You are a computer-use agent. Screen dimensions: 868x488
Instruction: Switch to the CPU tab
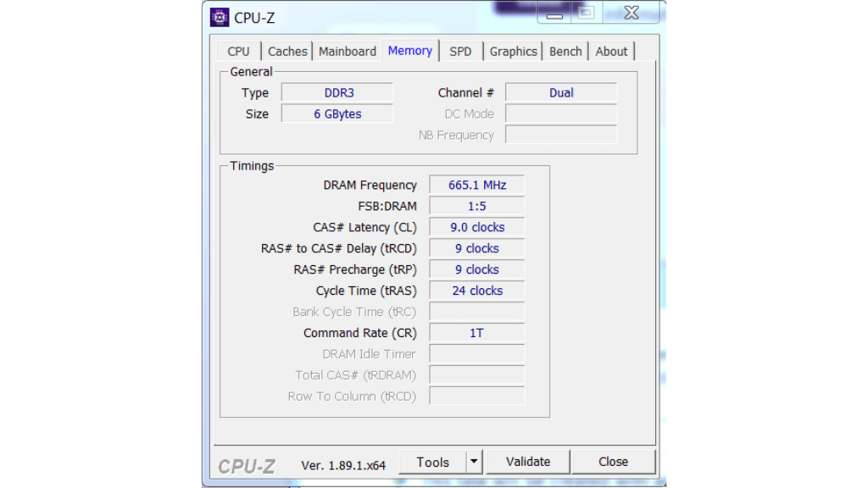click(x=238, y=51)
